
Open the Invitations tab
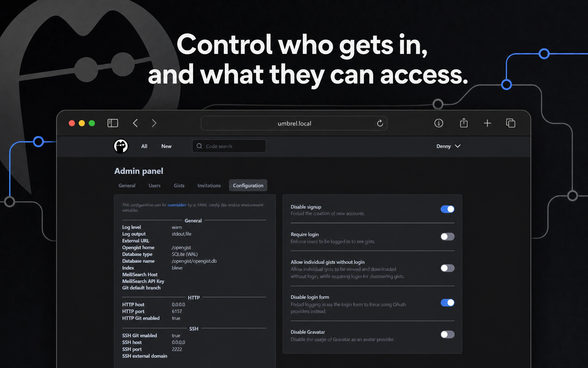pos(209,186)
